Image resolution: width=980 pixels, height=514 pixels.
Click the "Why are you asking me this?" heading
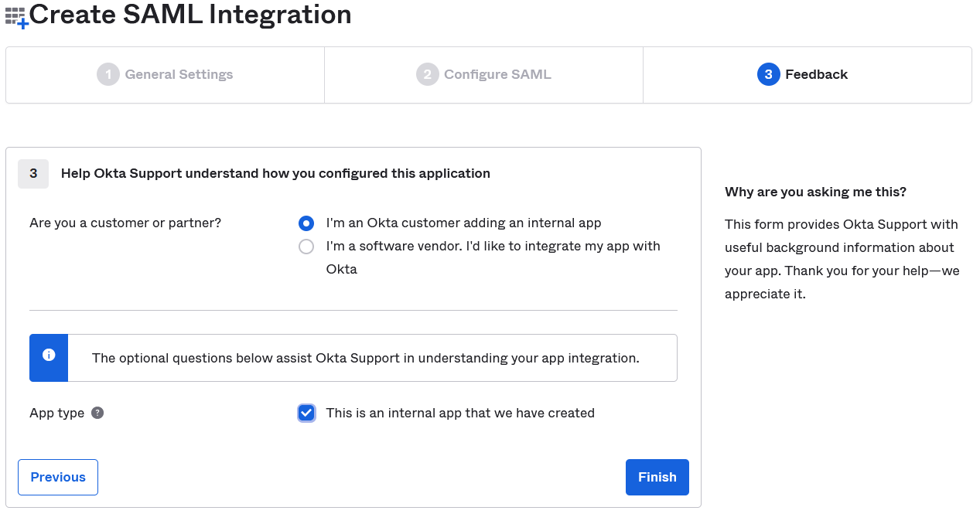(815, 192)
